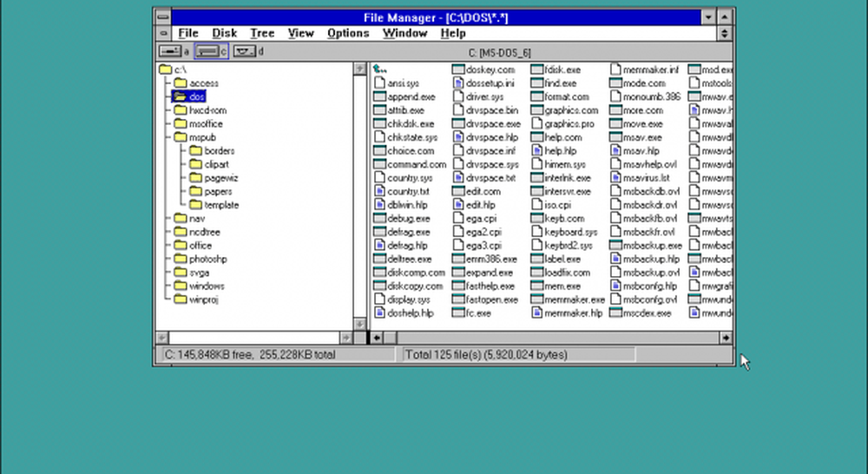Click the directory tree scrollbar down arrow
The image size is (868, 474).
click(x=359, y=324)
